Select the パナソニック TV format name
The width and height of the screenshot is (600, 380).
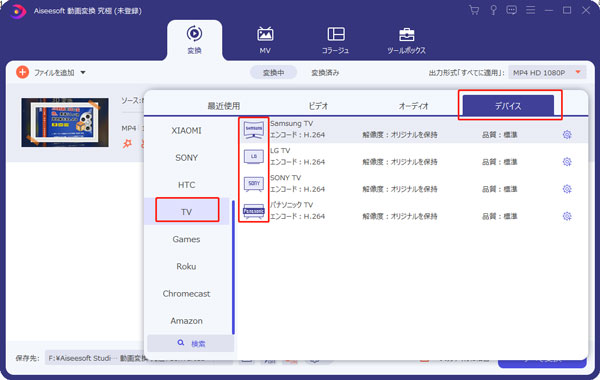[292, 205]
